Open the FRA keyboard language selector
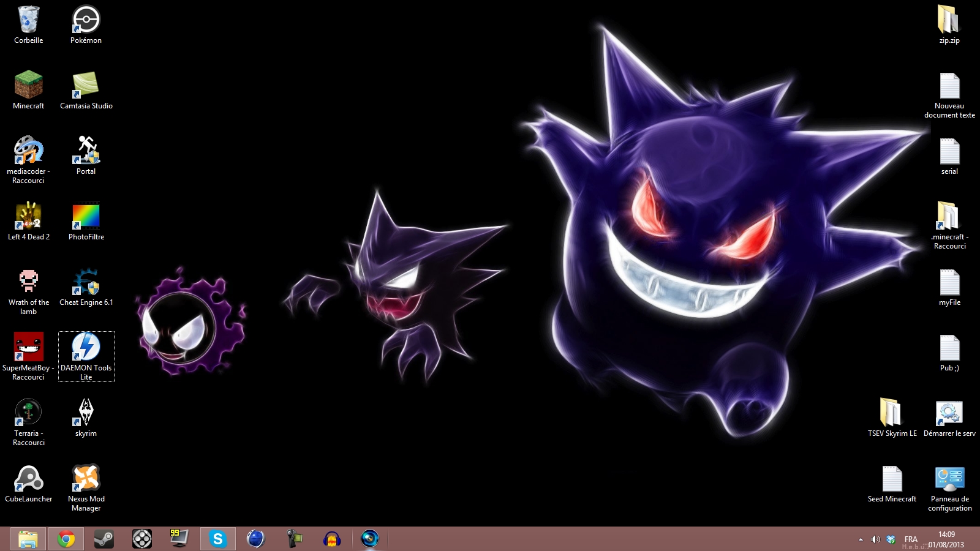This screenshot has width=980, height=551. click(x=911, y=539)
